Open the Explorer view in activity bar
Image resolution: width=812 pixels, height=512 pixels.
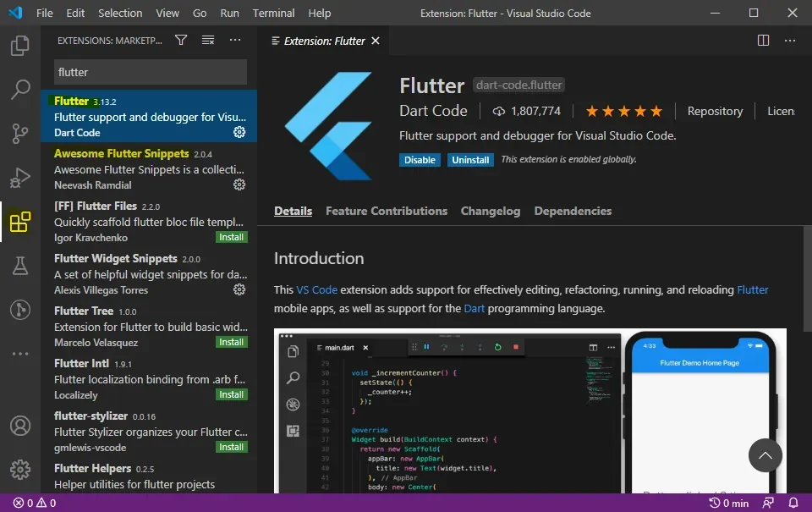click(x=20, y=46)
